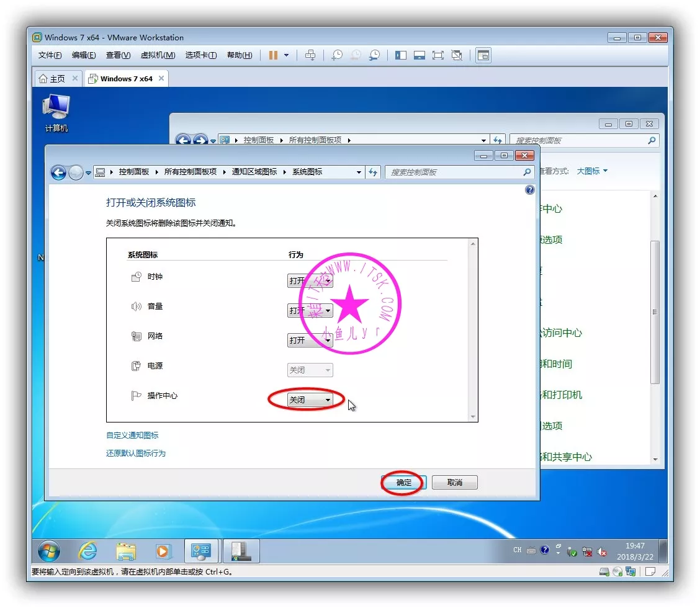
Task: Open the 网络 behavior dropdown
Action: [x=310, y=340]
